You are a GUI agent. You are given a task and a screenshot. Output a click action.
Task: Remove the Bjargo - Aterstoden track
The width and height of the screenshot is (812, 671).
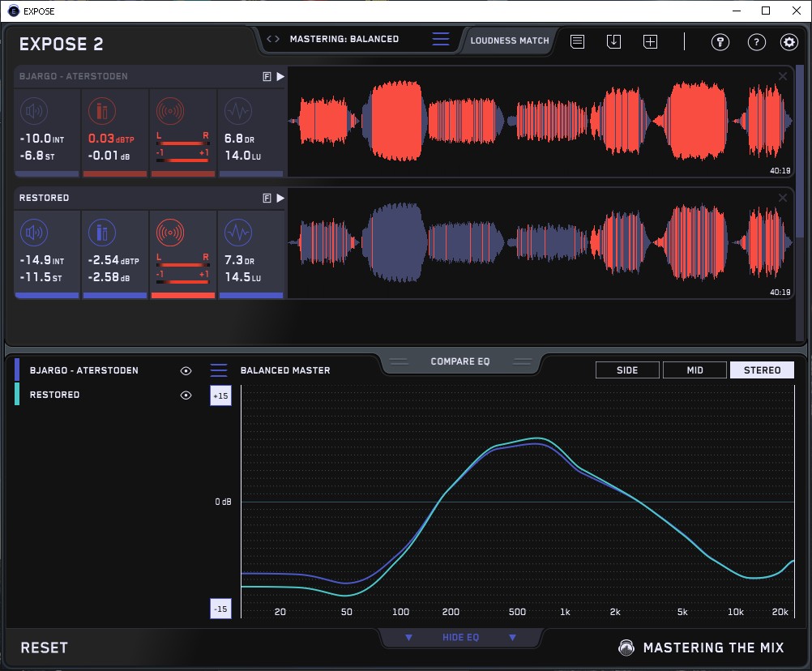click(783, 76)
